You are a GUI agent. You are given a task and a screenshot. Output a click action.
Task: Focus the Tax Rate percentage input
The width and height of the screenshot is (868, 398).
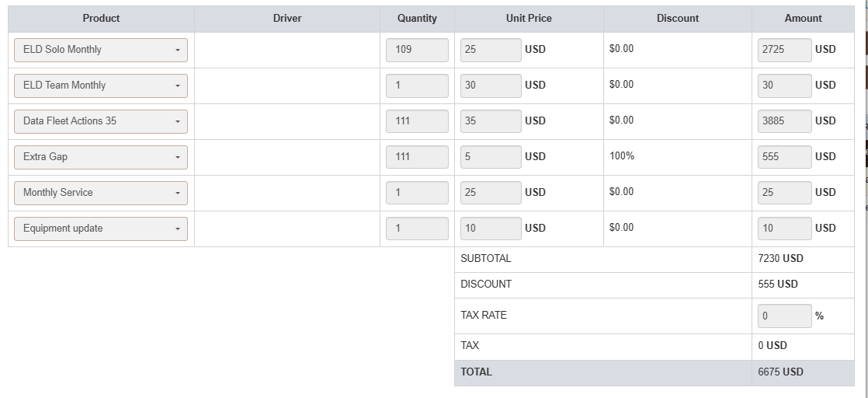coord(784,316)
